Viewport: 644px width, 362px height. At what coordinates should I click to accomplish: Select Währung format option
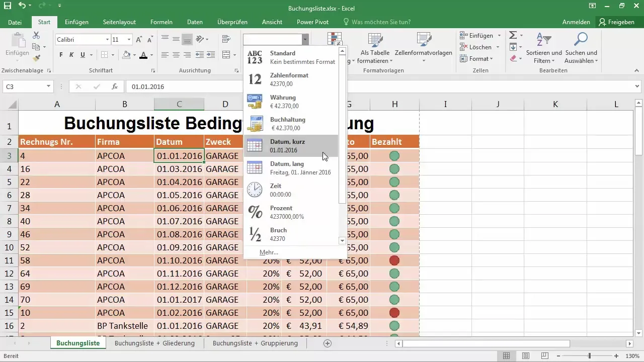(291, 101)
